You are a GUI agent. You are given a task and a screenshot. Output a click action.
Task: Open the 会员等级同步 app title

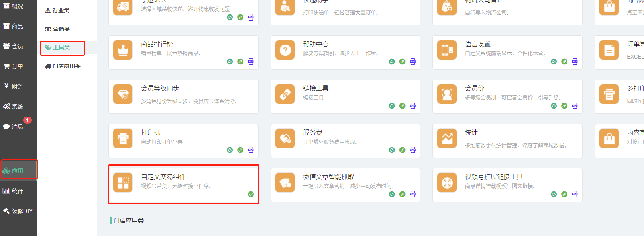(x=160, y=88)
